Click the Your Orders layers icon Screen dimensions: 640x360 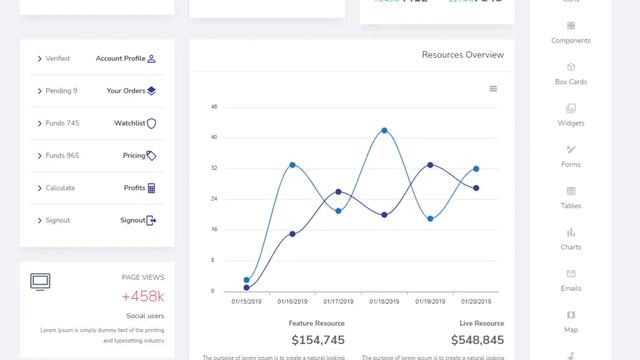151,91
